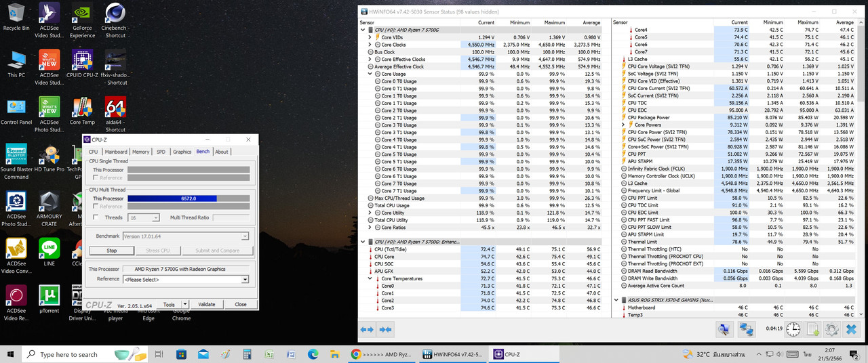Click HWiNFO save log file icon
This screenshot has height=363, width=868.
point(812,330)
